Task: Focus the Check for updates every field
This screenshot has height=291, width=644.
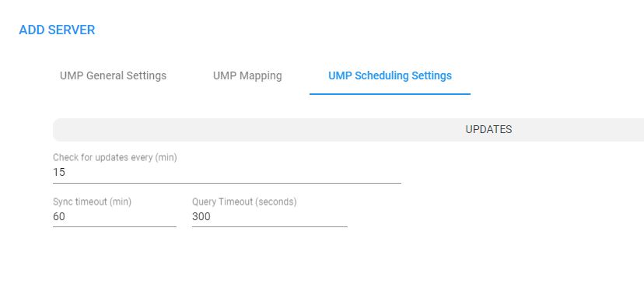Action: coord(226,172)
